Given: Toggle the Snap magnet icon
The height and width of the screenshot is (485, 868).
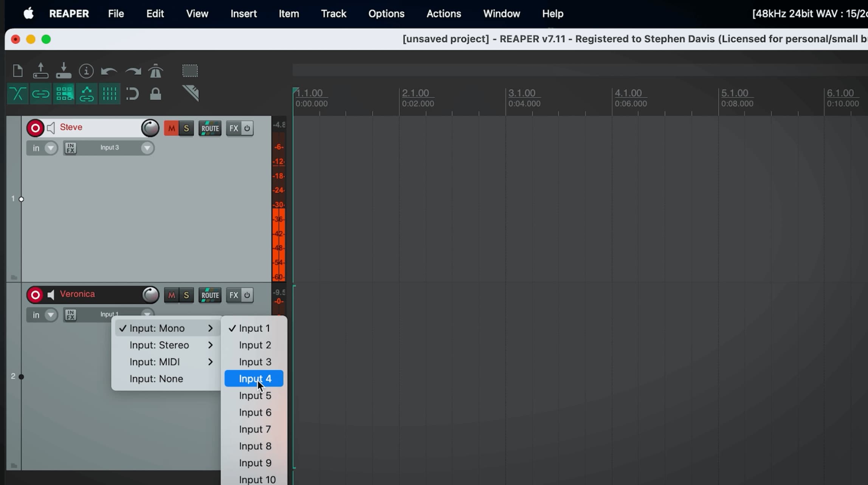Looking at the screenshot, I should [x=132, y=94].
